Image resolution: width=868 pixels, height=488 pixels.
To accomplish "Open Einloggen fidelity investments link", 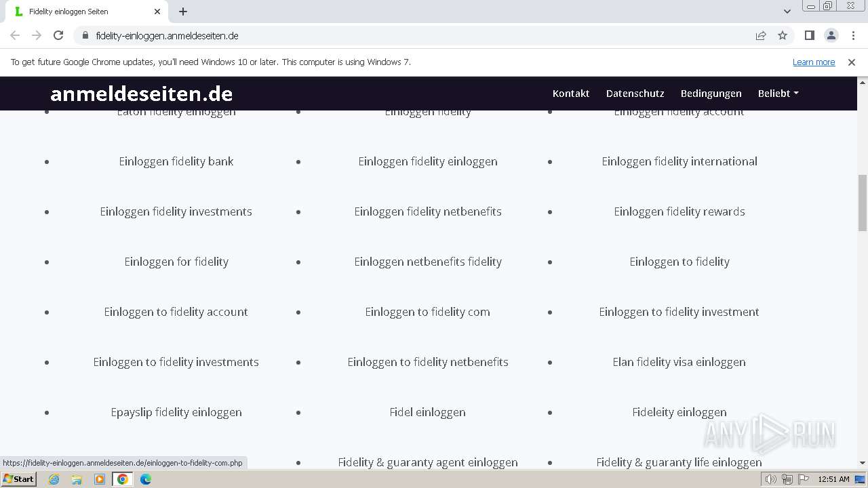I will 176,211.
